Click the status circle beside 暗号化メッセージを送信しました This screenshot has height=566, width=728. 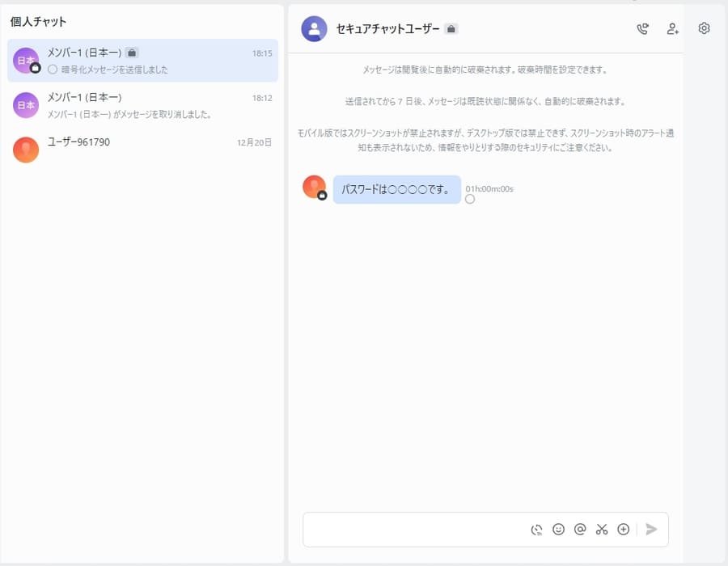pos(53,70)
